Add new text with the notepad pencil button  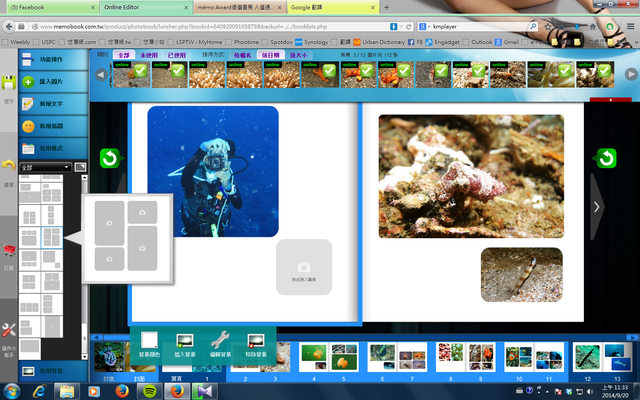(53, 104)
